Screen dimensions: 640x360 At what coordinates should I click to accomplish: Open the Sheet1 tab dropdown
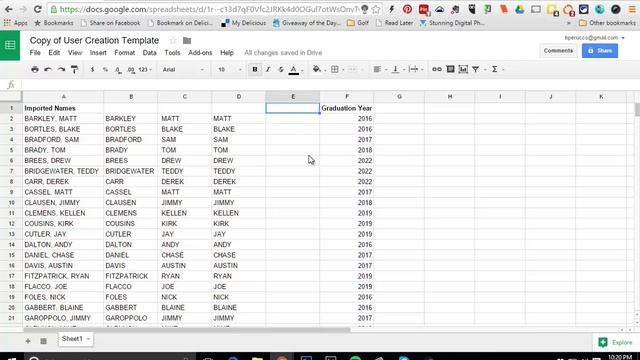click(88, 339)
